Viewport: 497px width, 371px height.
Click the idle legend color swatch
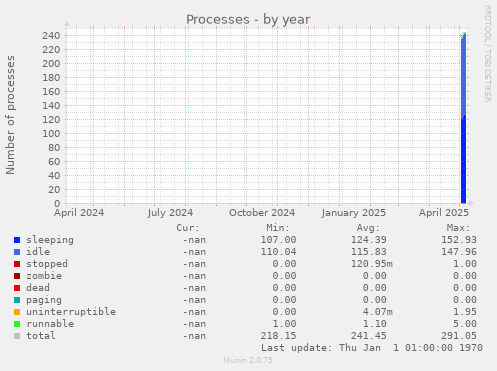pyautogui.click(x=17, y=252)
